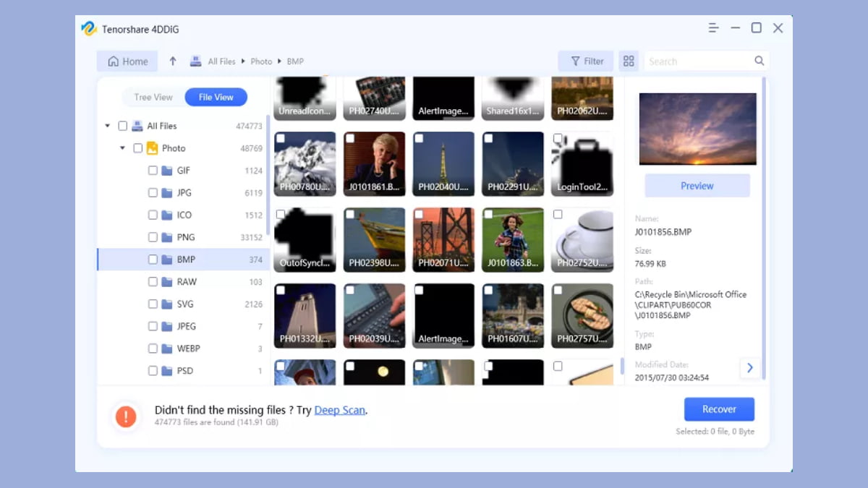Click the drive icon in breadcrumb path

click(195, 61)
